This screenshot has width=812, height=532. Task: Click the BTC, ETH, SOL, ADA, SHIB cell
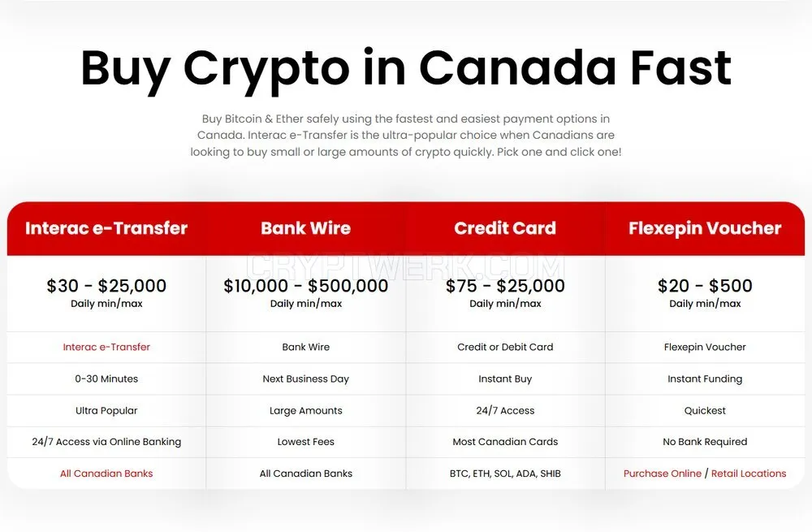505,474
